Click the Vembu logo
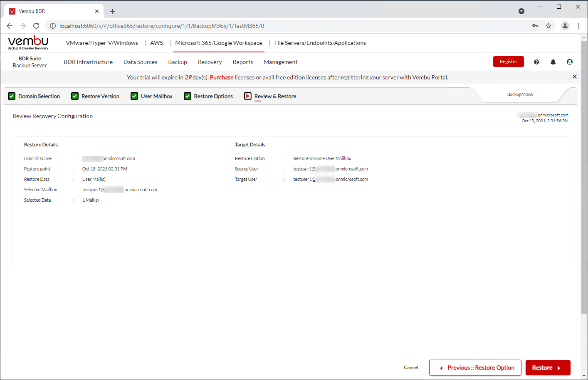The width and height of the screenshot is (588, 380). pos(28,43)
